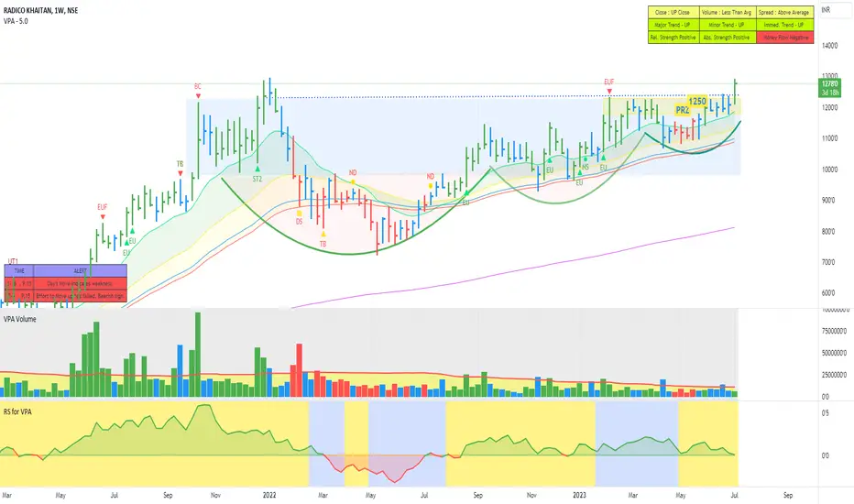This screenshot has height=504, width=854.
Task: Click the 2023 label on time axis
Action: (579, 495)
